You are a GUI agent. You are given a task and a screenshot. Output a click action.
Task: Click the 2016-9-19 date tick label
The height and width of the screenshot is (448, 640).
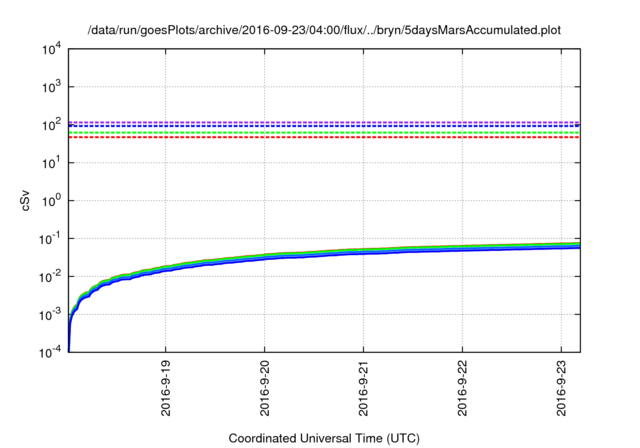[x=166, y=388]
